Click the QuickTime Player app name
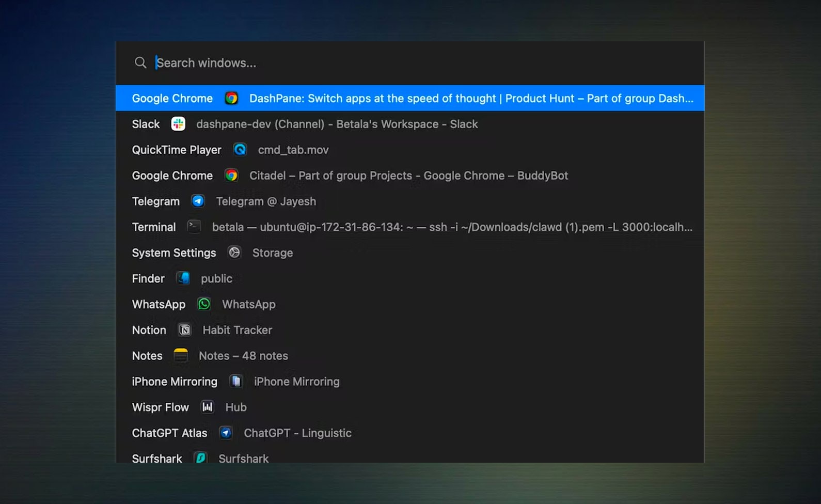 (x=177, y=150)
